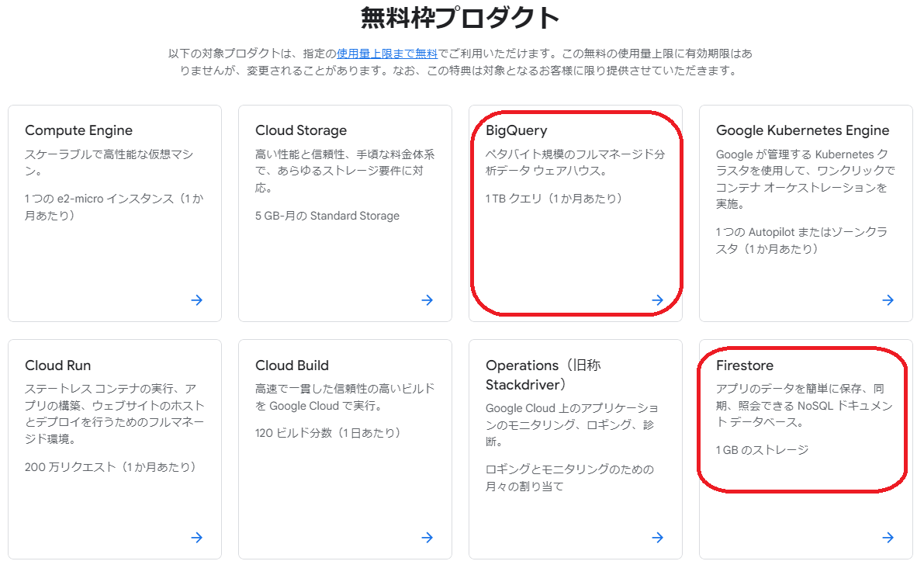This screenshot has height=568, width=924.
Task: Click text '120 ビルド分数（1 日あたり）'
Action: (328, 433)
